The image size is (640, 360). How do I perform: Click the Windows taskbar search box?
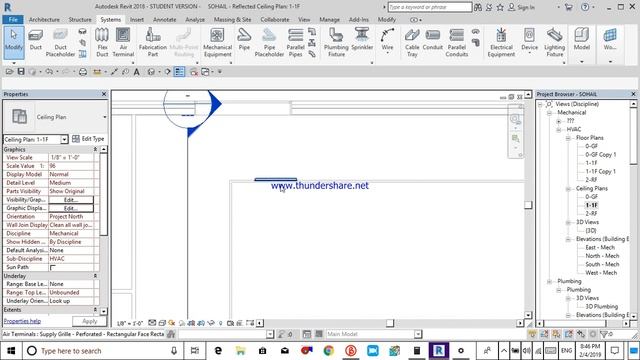[x=103, y=351]
